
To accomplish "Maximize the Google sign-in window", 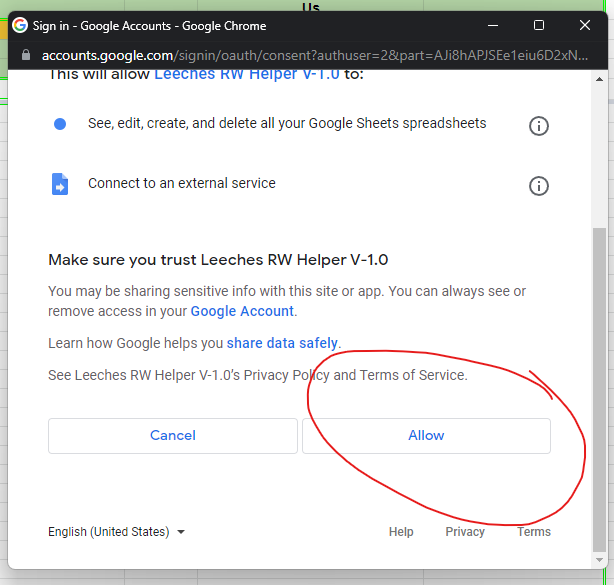I will tap(539, 25).
